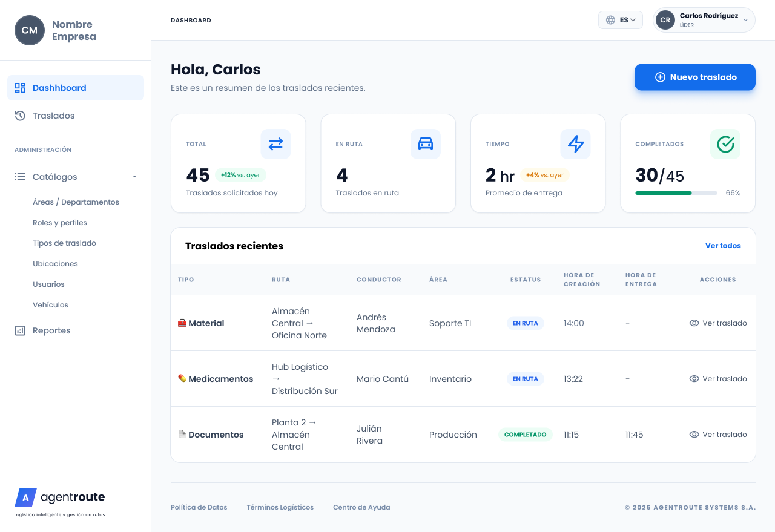Click the 66% completion label

(x=733, y=193)
